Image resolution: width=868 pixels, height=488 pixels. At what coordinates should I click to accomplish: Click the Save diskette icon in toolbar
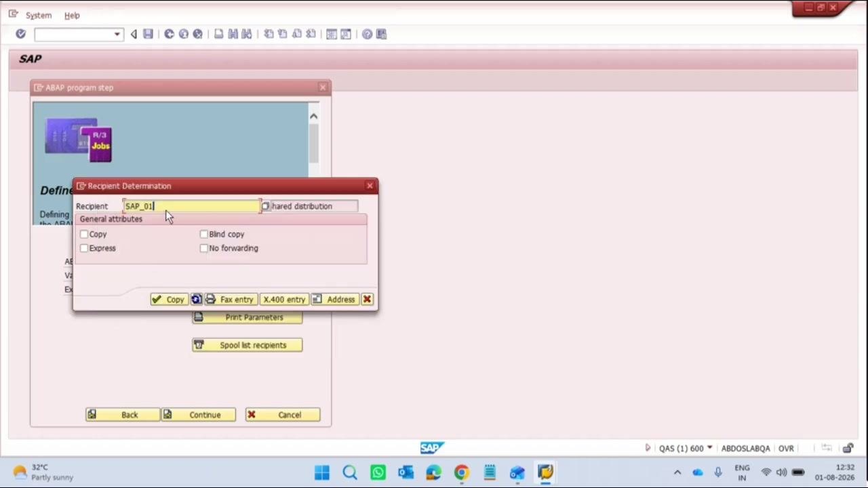tap(148, 34)
